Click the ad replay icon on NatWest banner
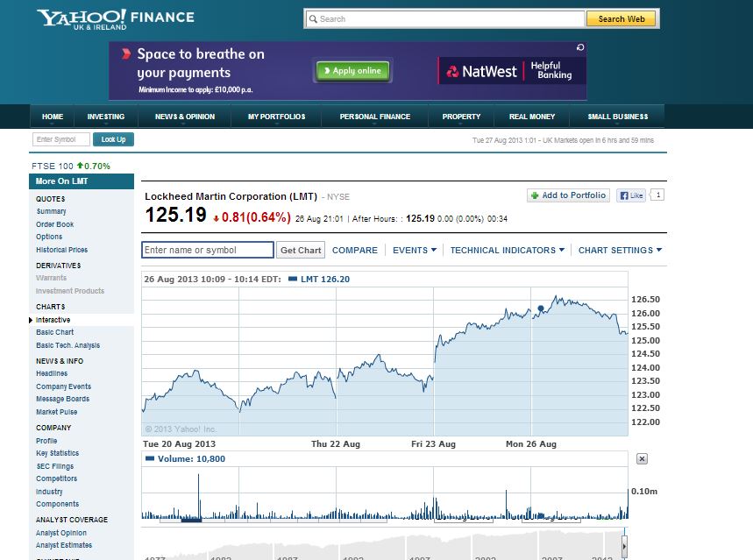The image size is (753, 560). (580, 47)
